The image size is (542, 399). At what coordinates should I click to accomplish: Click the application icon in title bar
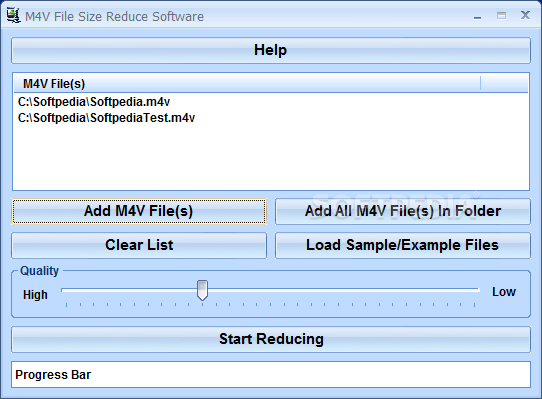pos(13,16)
